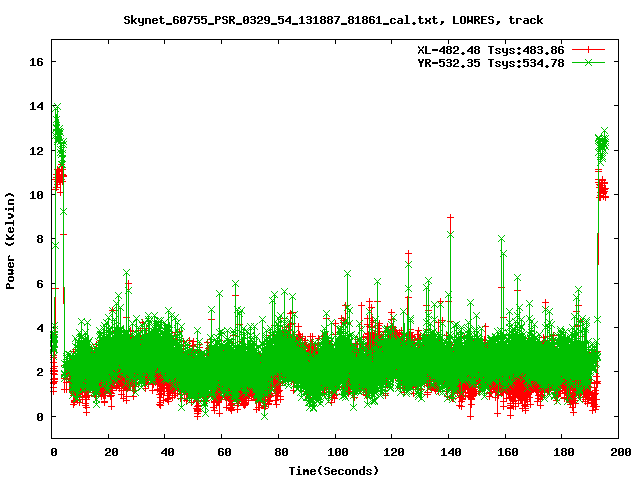Click y-axis tick label 12
640x480 pixels.
[x=36, y=151]
